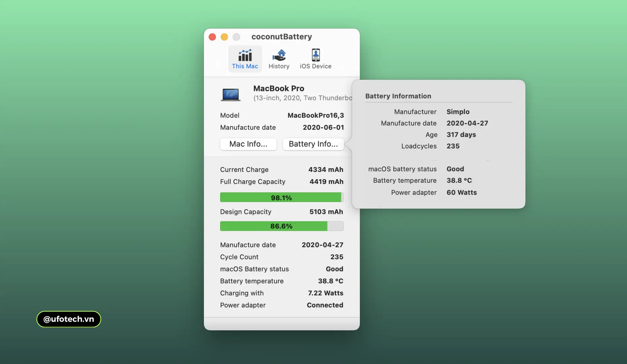Click the popover Battery temperature 38.8 °C value
Image resolution: width=627 pixels, height=364 pixels.
coord(459,180)
